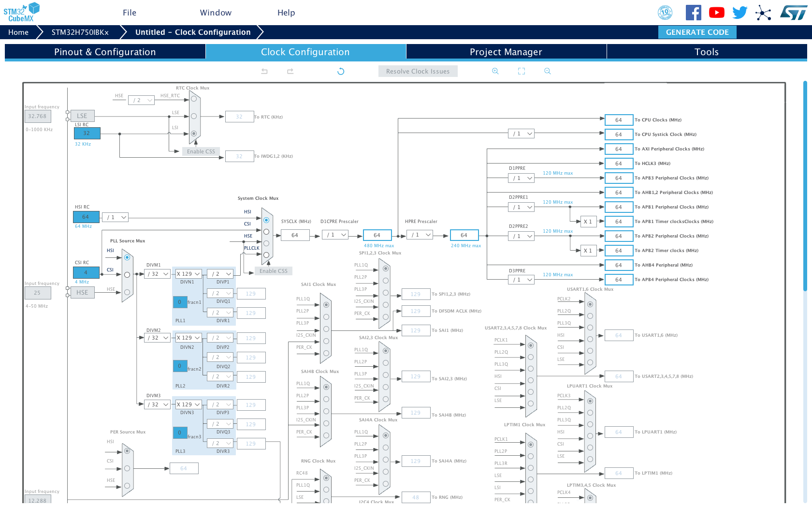Open the Tools tab
Viewport: 812px width, 508px height.
[x=707, y=52]
